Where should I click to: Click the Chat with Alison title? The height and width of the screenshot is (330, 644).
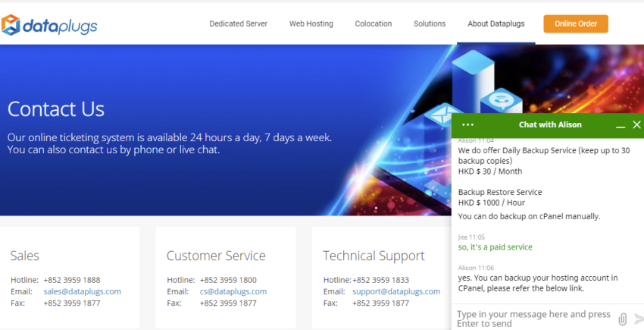click(x=550, y=124)
